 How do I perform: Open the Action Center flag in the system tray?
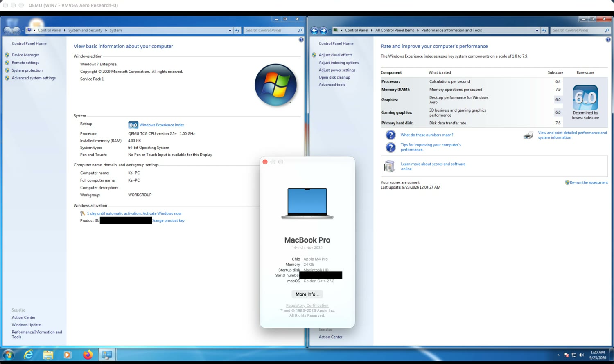tap(566, 355)
